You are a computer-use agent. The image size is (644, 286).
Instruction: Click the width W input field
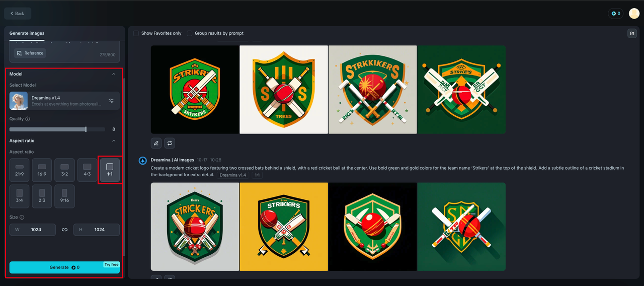click(33, 230)
